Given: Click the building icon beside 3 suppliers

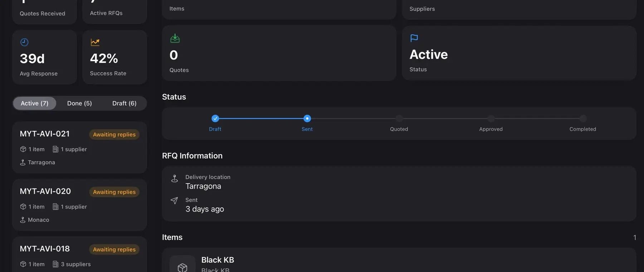Looking at the screenshot, I should pos(55,264).
